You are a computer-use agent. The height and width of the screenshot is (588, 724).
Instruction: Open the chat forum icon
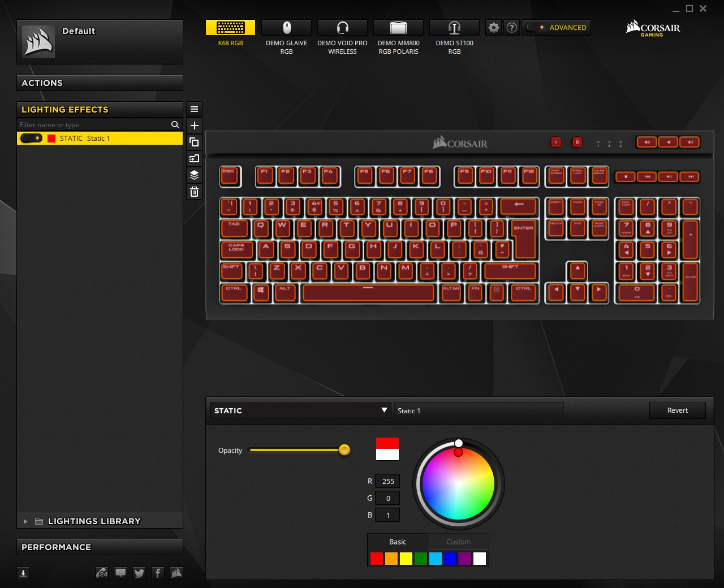point(120,573)
